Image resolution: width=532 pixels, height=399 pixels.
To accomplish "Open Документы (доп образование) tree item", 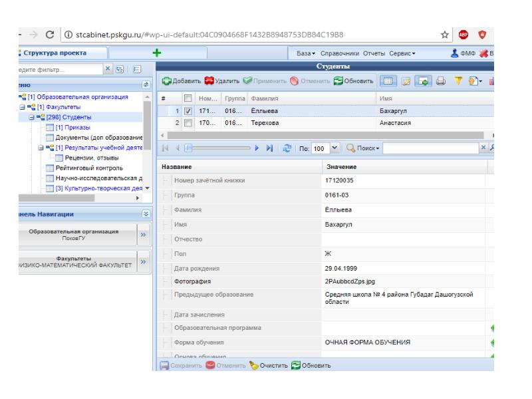I will click(x=98, y=138).
